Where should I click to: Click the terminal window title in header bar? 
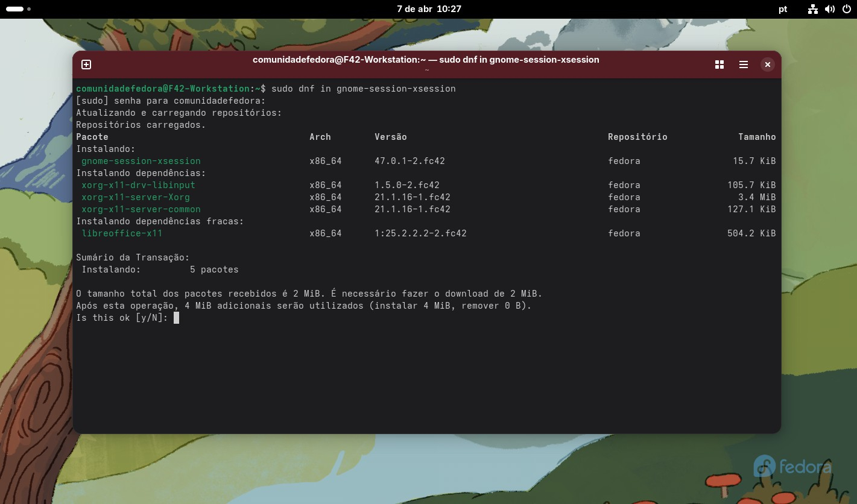pos(426,60)
